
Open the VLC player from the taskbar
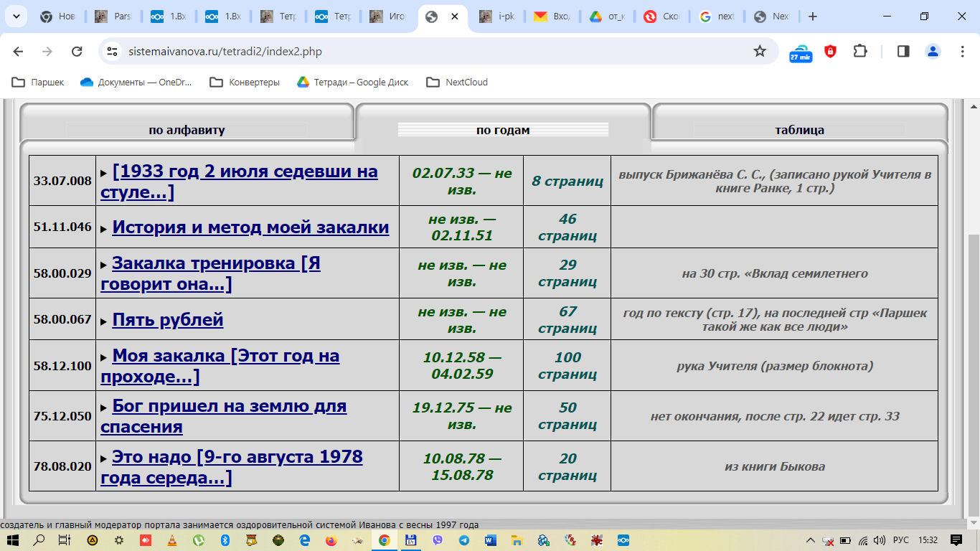171,540
